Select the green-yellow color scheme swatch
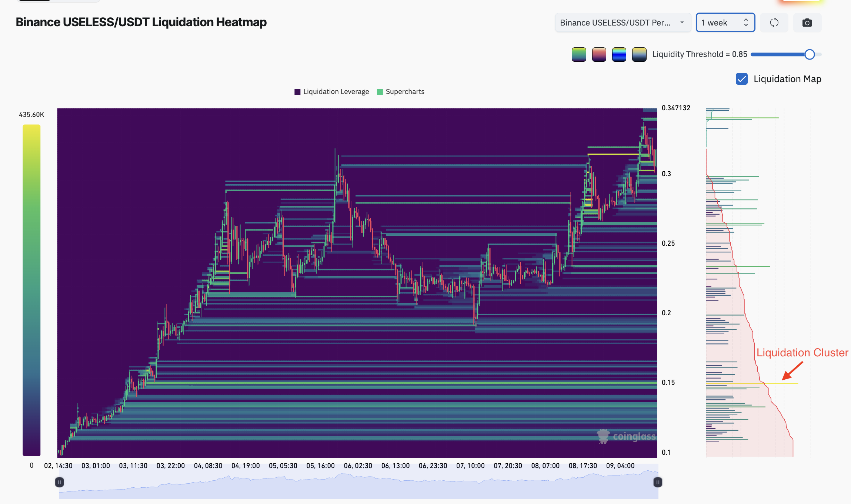The image size is (851, 504). pyautogui.click(x=579, y=54)
